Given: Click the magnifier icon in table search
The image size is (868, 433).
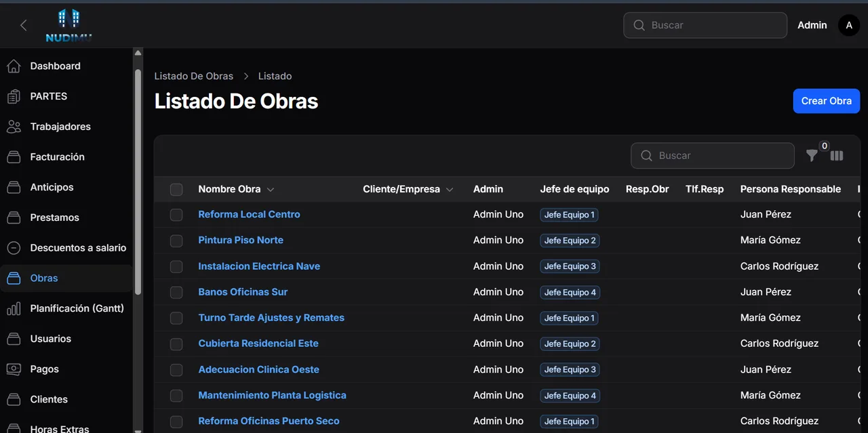Looking at the screenshot, I should point(646,156).
